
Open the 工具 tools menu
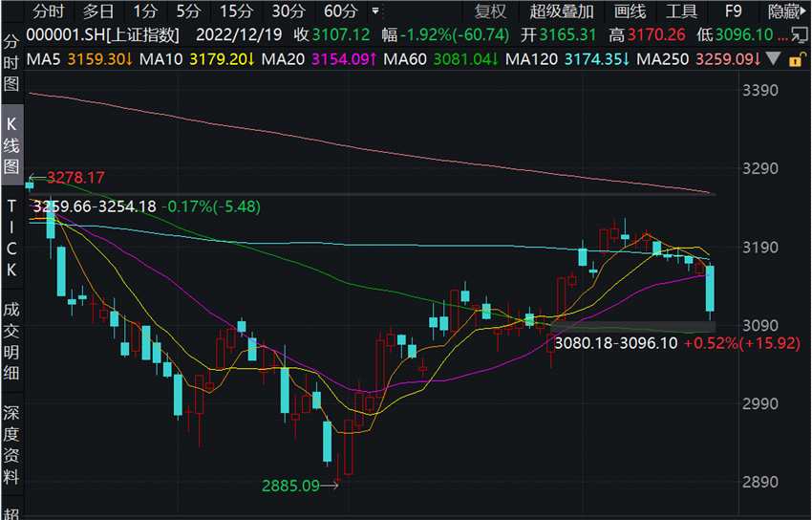(681, 11)
